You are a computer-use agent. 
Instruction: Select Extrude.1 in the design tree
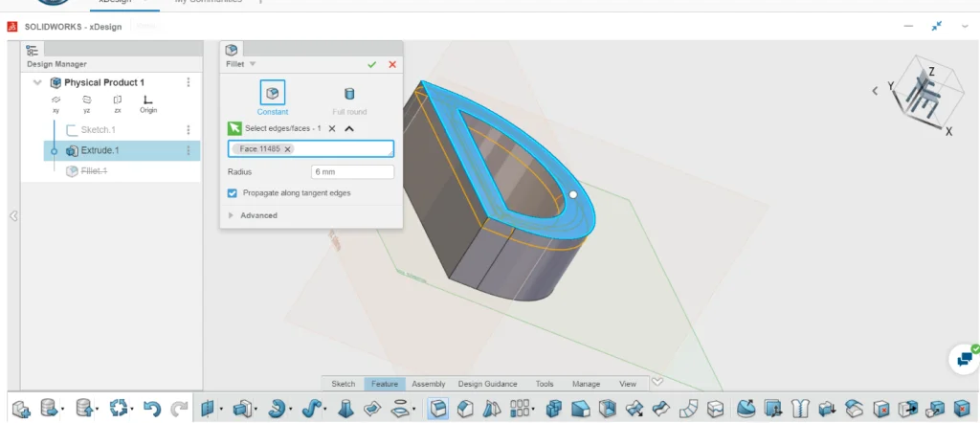tap(100, 150)
